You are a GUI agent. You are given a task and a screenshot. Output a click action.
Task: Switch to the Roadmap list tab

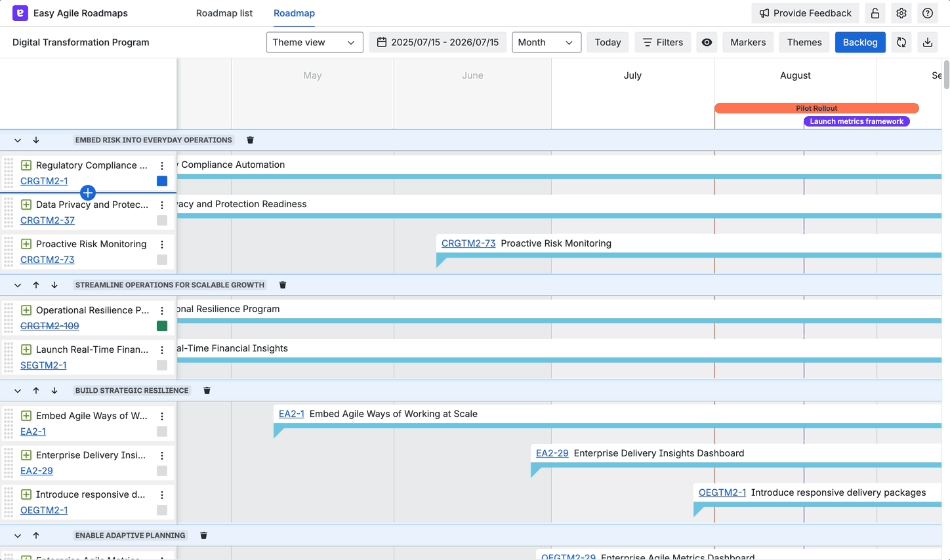224,13
